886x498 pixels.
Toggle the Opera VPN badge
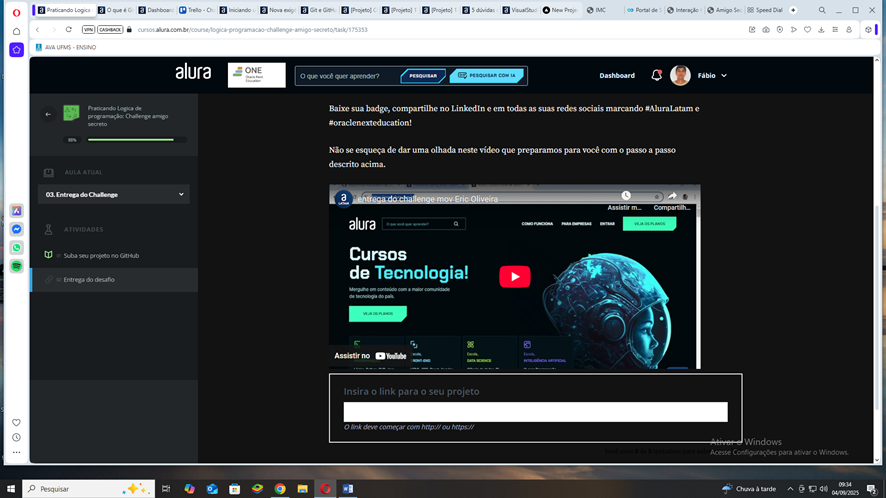[88, 29]
